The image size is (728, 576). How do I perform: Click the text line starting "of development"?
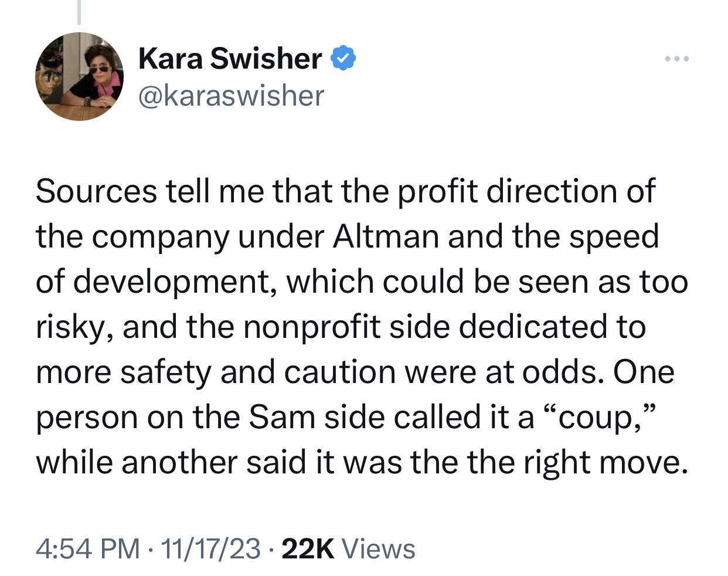(x=362, y=282)
